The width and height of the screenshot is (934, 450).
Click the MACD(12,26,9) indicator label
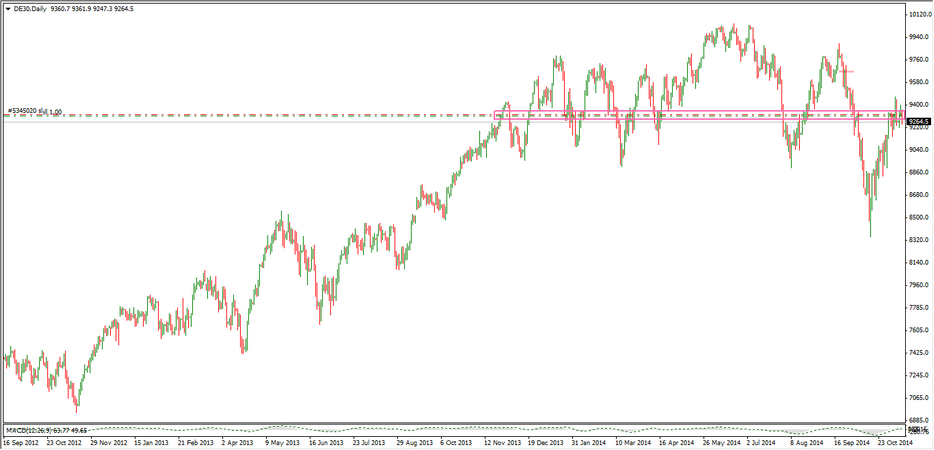tap(60, 430)
